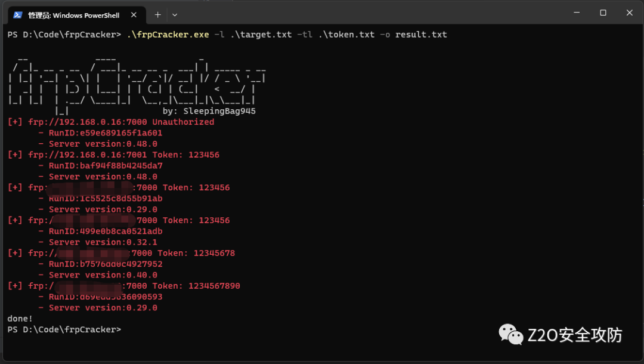Maximize the terminal window
Screen dimensions: 644x364
click(x=603, y=13)
